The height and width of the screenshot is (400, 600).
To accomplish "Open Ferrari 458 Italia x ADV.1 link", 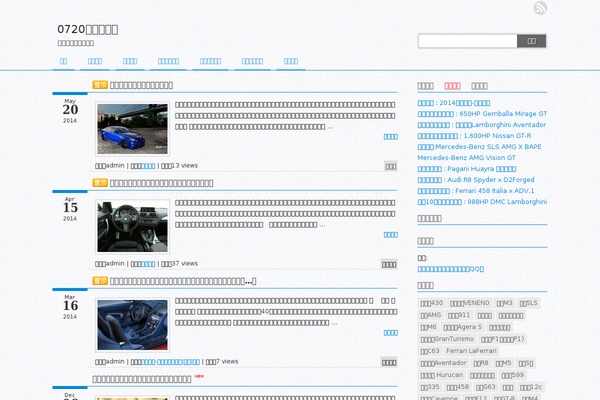I will pyautogui.click(x=476, y=191).
